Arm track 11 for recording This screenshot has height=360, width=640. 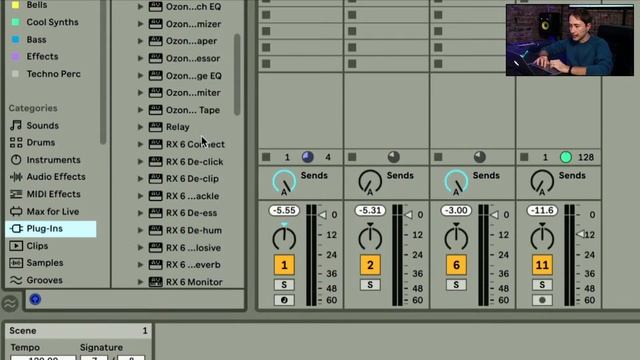tap(542, 300)
